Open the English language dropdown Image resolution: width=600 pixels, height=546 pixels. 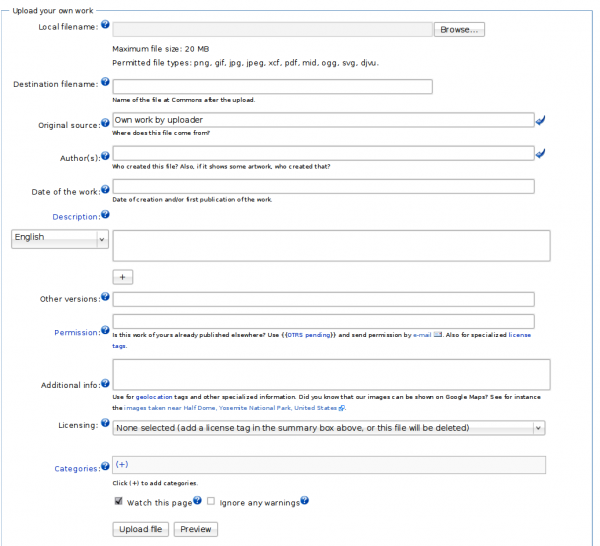(x=60, y=239)
